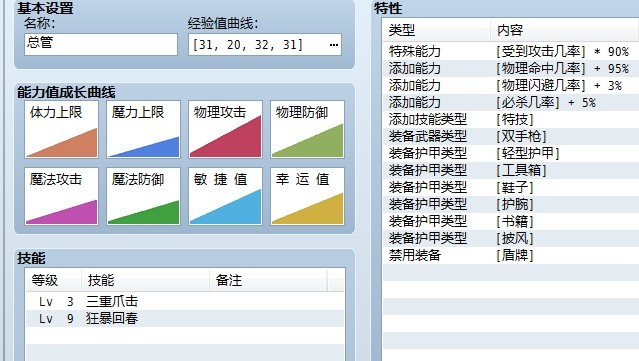The width and height of the screenshot is (639, 361).
Task: Click the 名称 input field containing 总管
Action: click(x=101, y=44)
